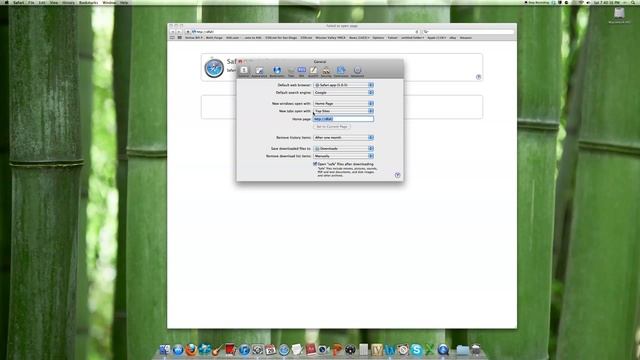Launch Firefox from the Dock
The width and height of the screenshot is (640, 360).
[191, 349]
